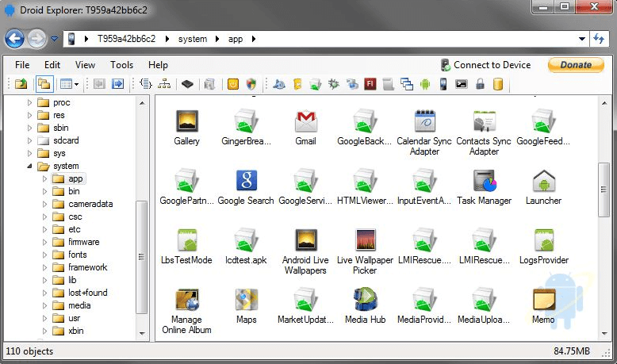This screenshot has width=617, height=364.
Task: Open the view style dropdown in toolbar
Action: [x=77, y=83]
